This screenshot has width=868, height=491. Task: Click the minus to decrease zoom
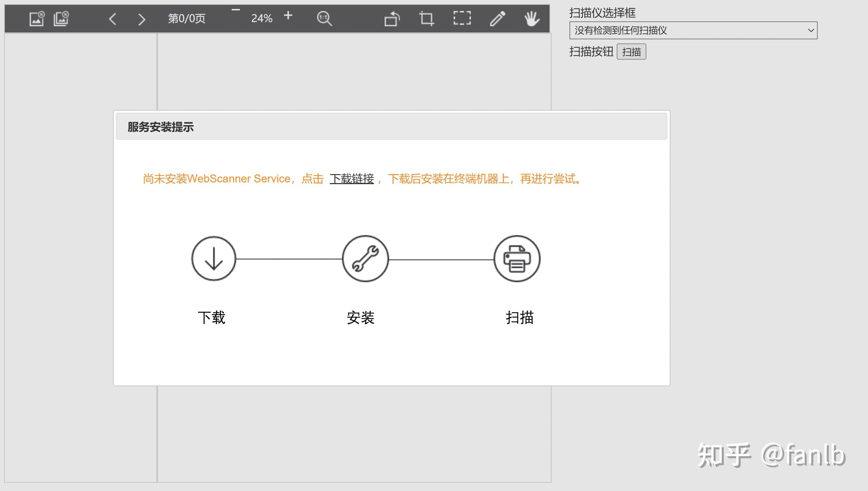click(235, 11)
